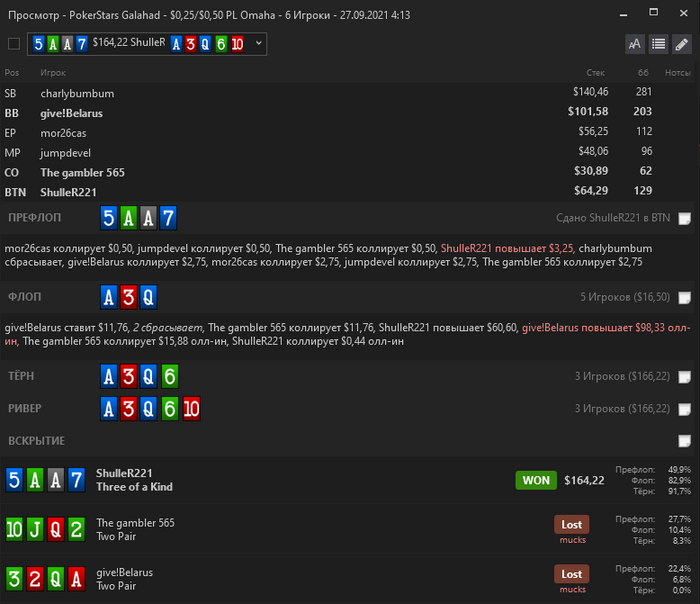Open the list view icon in toolbar
700x604 pixels.
tap(658, 44)
